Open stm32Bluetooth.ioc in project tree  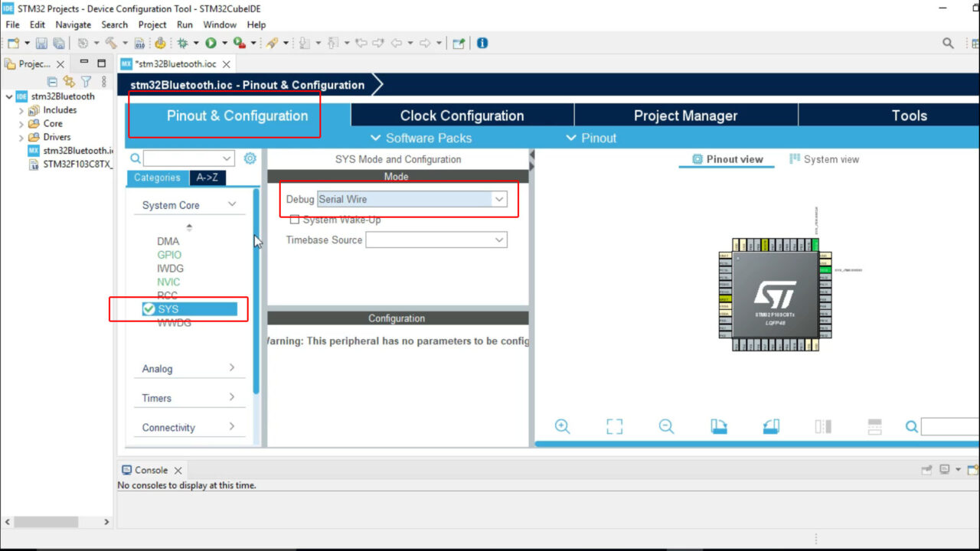point(71,151)
